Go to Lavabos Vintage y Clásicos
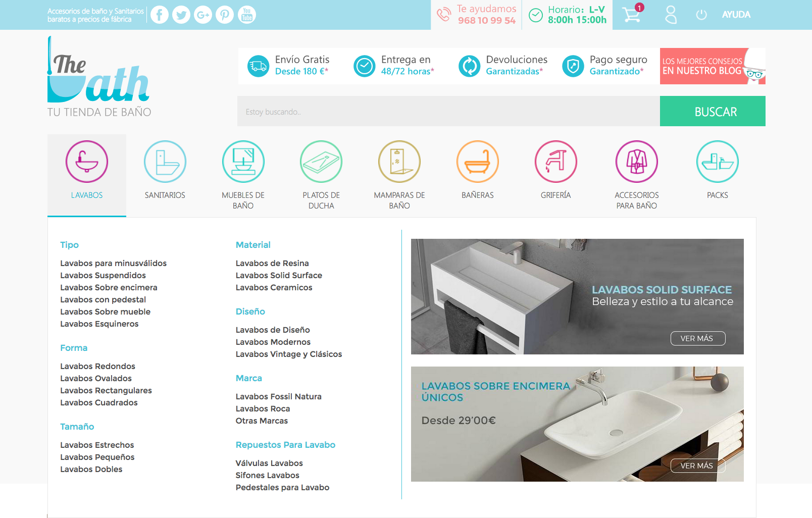This screenshot has width=812, height=518. [288, 354]
